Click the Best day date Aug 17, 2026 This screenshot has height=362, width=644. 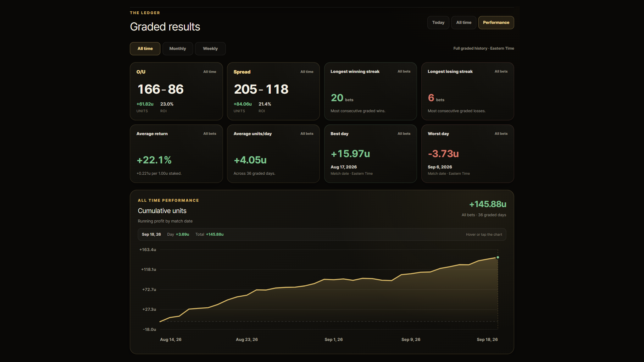[x=344, y=167]
